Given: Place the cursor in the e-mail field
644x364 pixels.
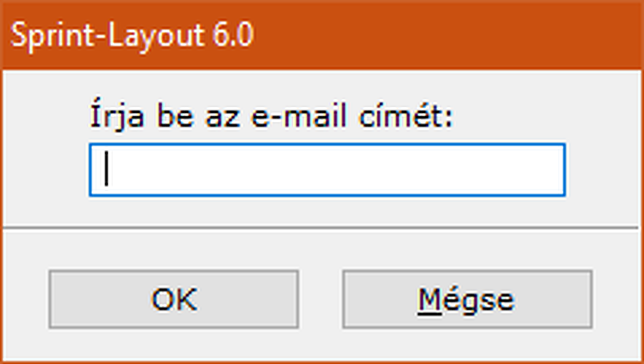Looking at the screenshot, I should point(327,170).
